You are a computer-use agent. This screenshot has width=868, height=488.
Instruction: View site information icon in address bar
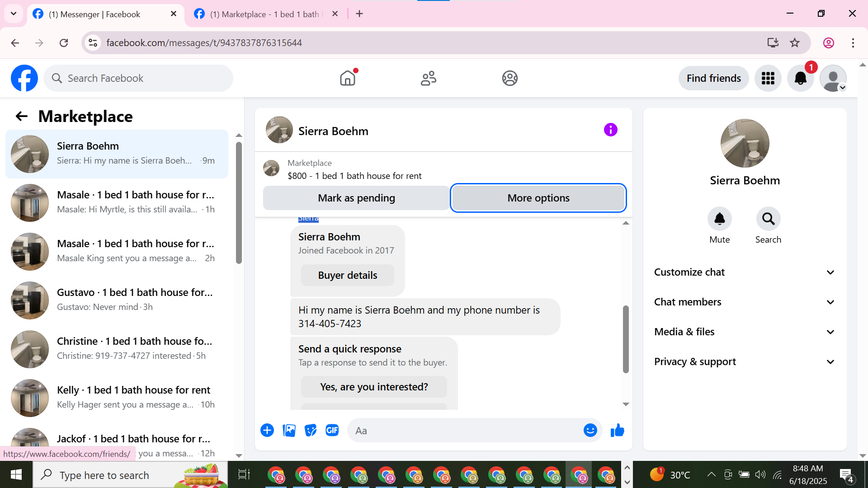(x=93, y=42)
